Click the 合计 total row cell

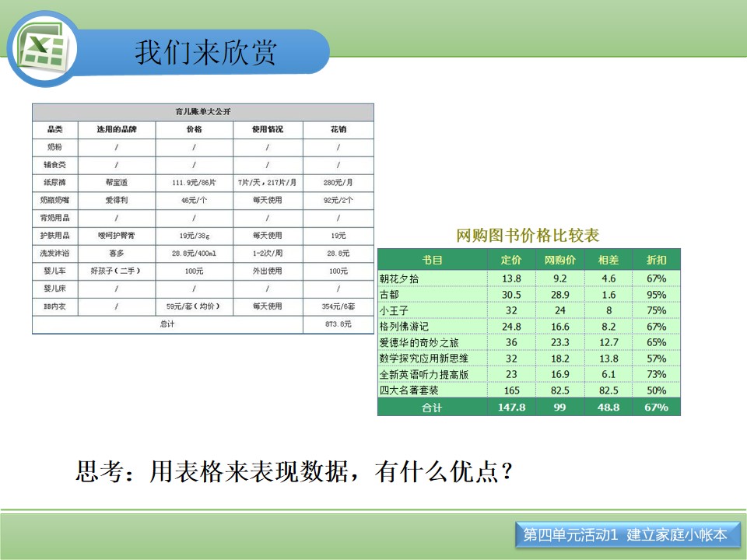(432, 408)
